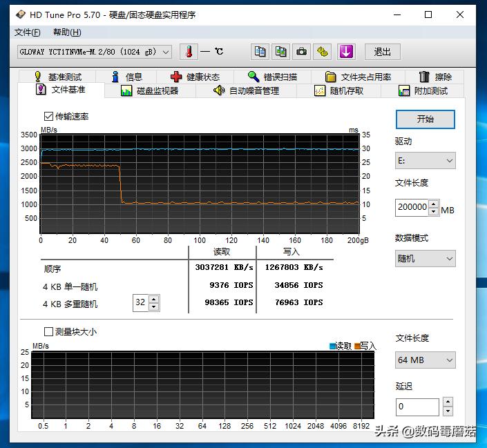Click the purple down-arrow minimize-to-tray icon
The image size is (487, 448).
(346, 52)
